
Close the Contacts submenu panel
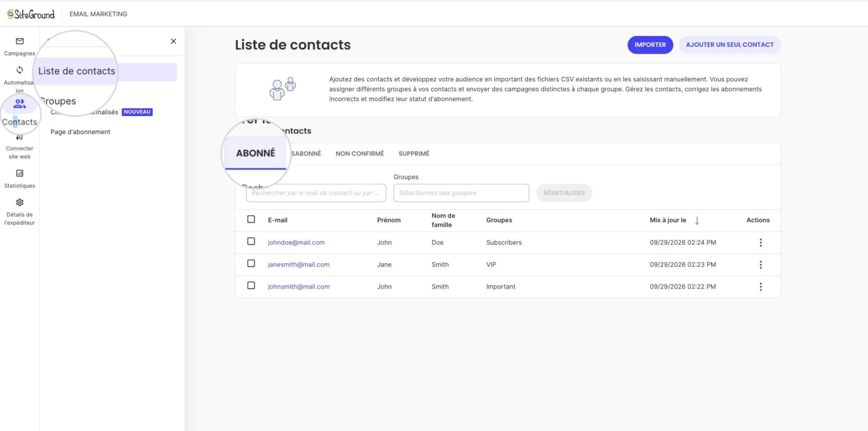pos(173,41)
